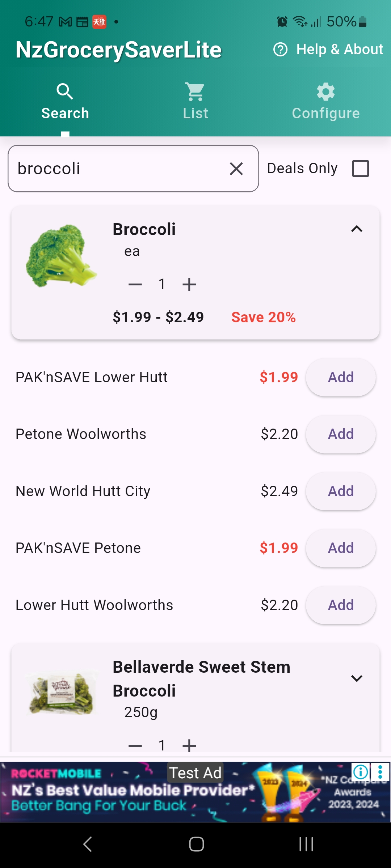Collapse the Broccoli product card

coord(357,229)
